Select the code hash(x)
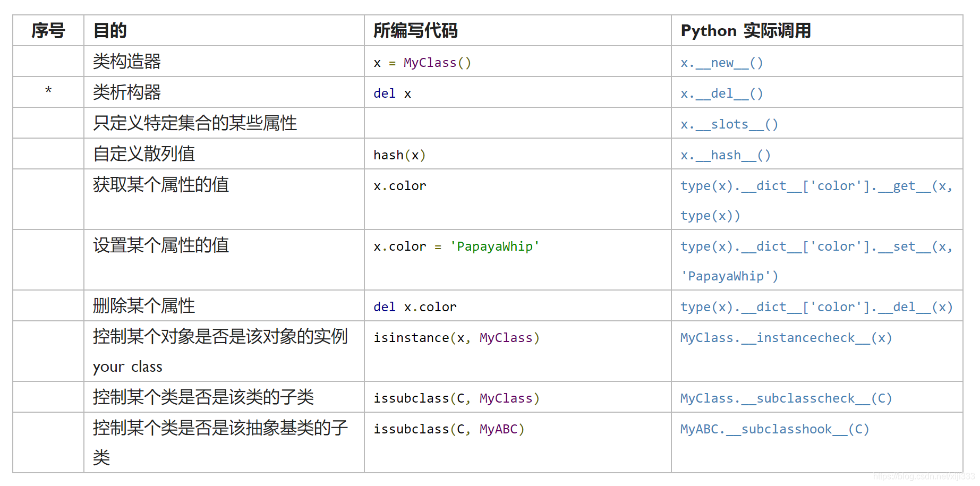The image size is (980, 486). (x=399, y=155)
